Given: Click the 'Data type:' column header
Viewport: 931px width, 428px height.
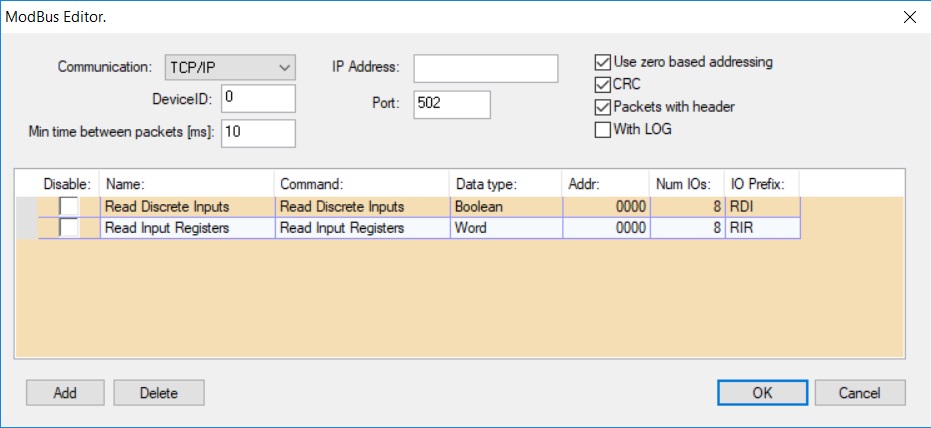Looking at the screenshot, I should click(506, 184).
